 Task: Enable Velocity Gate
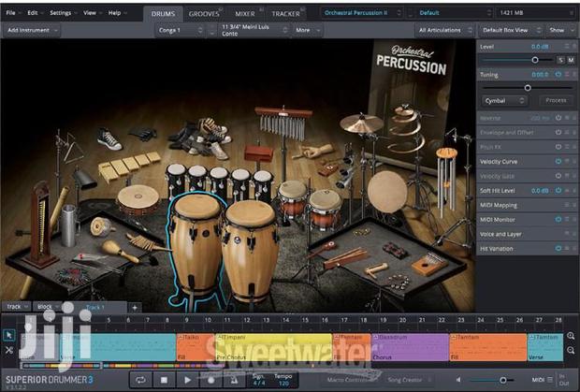pos(558,176)
